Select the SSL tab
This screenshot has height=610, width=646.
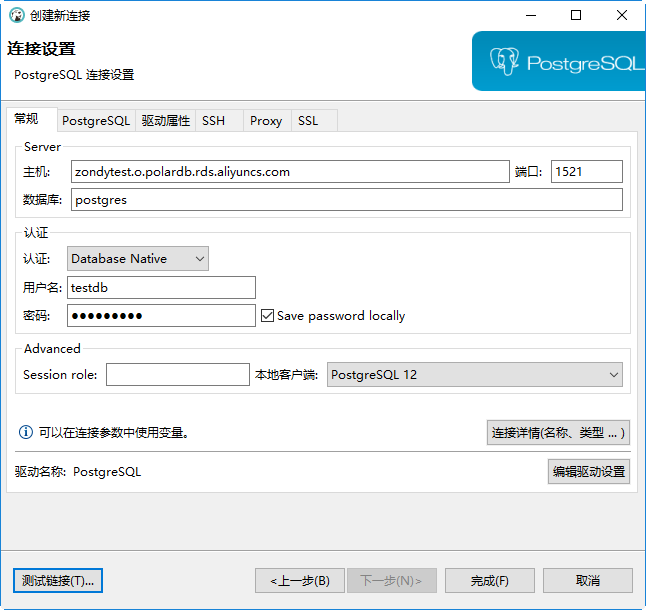coord(308,121)
